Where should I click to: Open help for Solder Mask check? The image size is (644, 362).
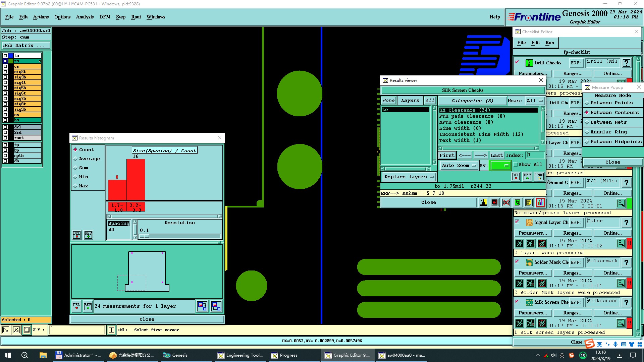[626, 262]
